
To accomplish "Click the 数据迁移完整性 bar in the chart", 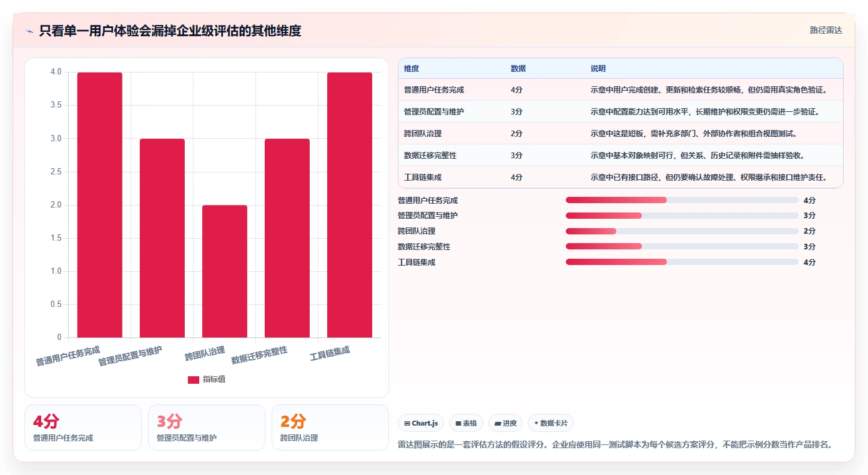I will click(287, 238).
